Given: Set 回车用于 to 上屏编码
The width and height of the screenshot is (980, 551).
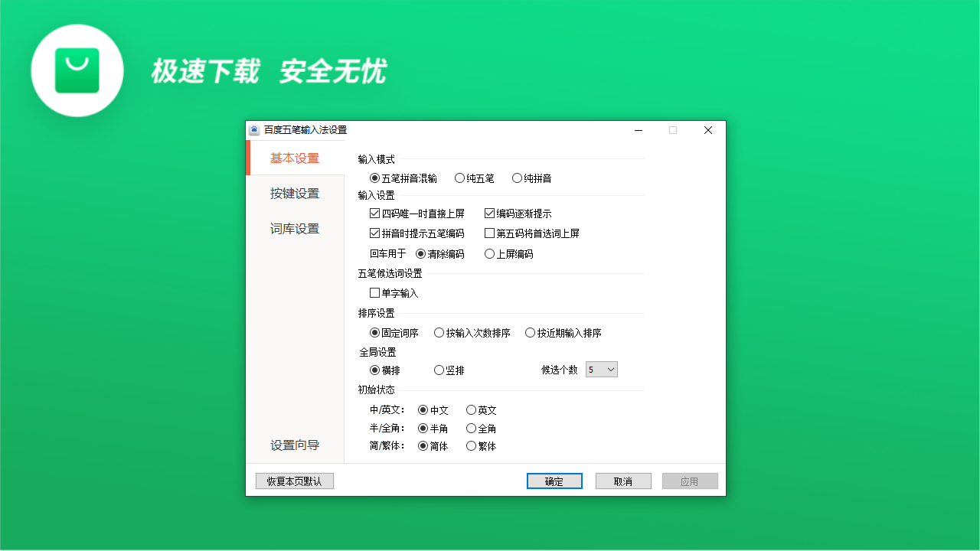Looking at the screenshot, I should (489, 253).
